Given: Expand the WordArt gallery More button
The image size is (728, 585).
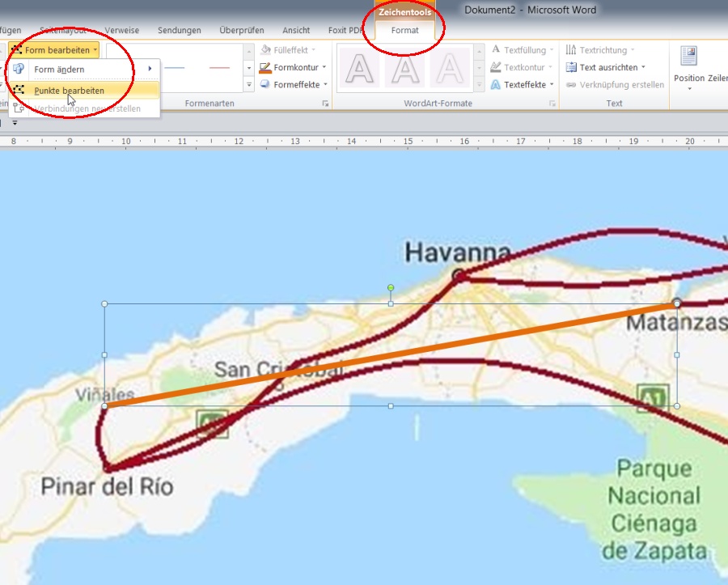Looking at the screenshot, I should coord(479,84).
